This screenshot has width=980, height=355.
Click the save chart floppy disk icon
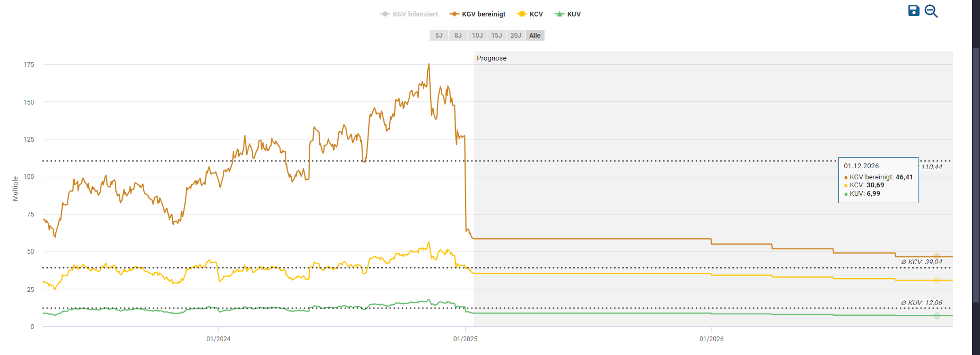click(x=913, y=11)
